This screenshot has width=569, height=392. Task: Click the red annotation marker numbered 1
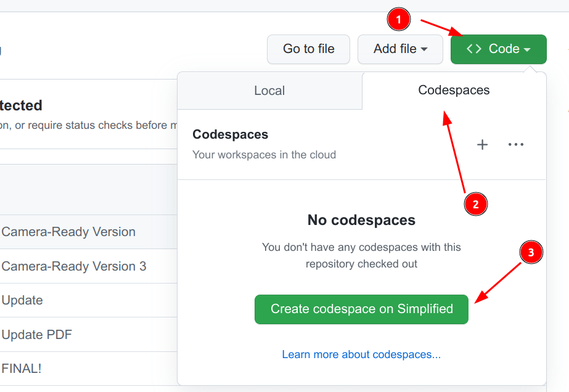[399, 19]
